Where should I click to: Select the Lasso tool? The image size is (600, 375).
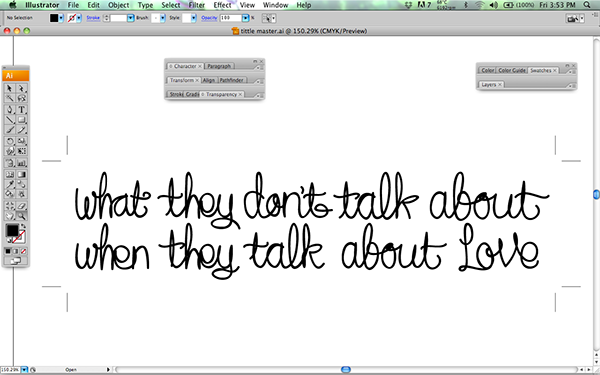21,98
